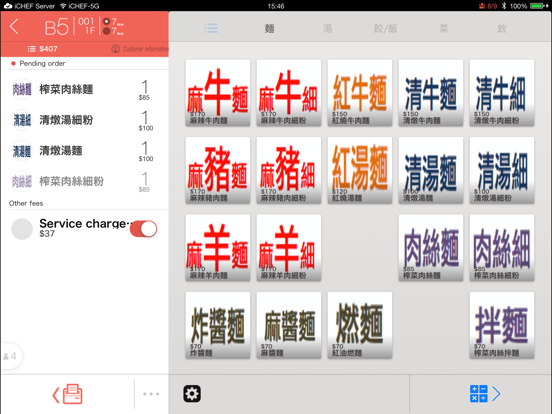Image resolution: width=552 pixels, height=414 pixels.
Task: Switch to the 餃/飯 menu tab
Action: tap(385, 29)
